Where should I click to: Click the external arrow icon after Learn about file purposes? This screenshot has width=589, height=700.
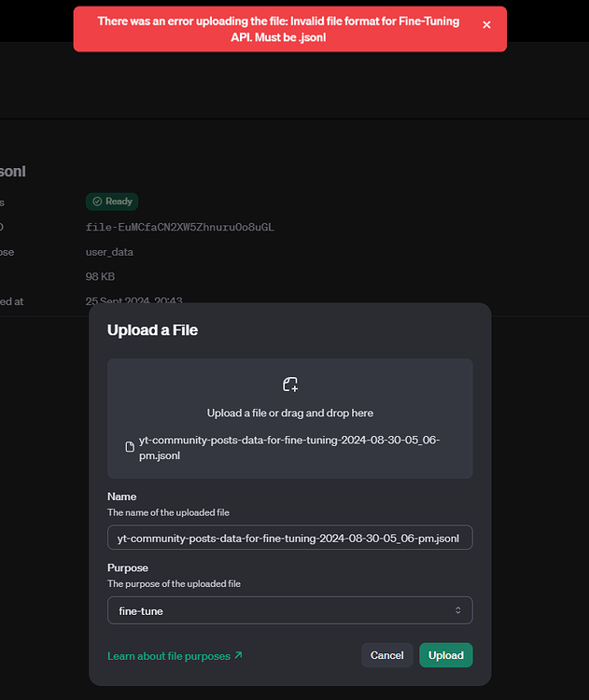pos(238,655)
